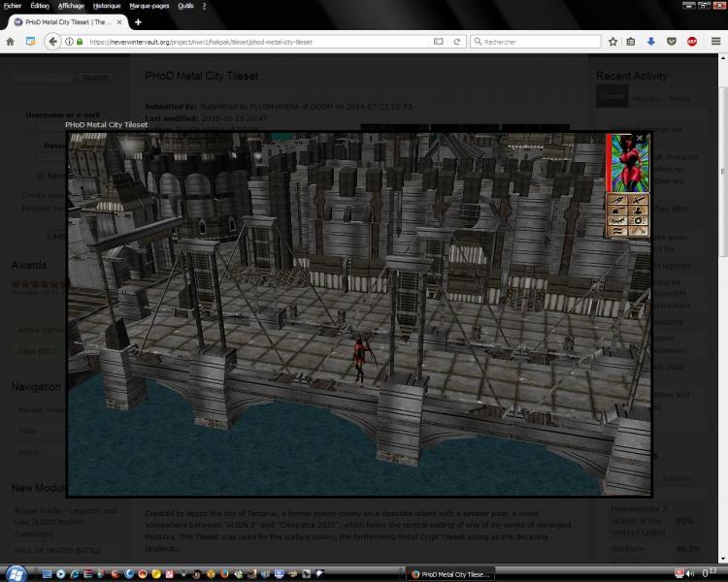Go back with the Back arrow button
Image resolution: width=728 pixels, height=582 pixels.
point(52,42)
